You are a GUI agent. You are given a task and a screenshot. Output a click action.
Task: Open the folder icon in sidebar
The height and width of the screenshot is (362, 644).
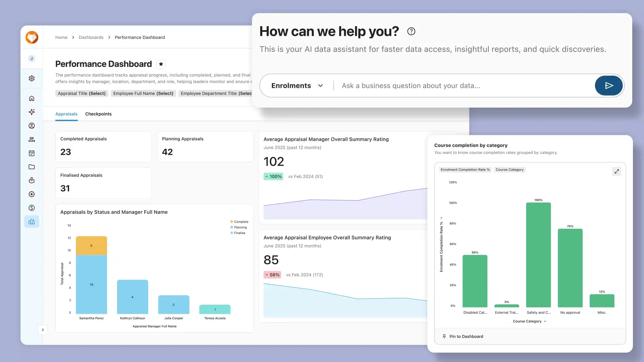point(32,167)
